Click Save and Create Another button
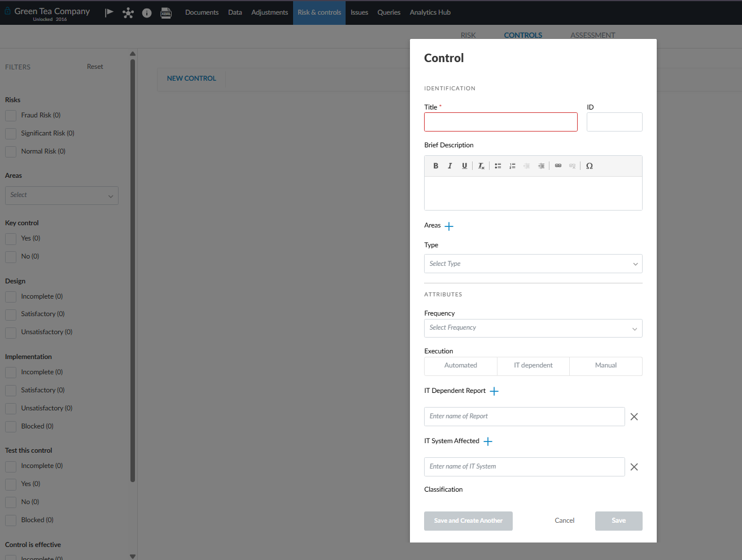Screen dimensions: 742x560 468,521
